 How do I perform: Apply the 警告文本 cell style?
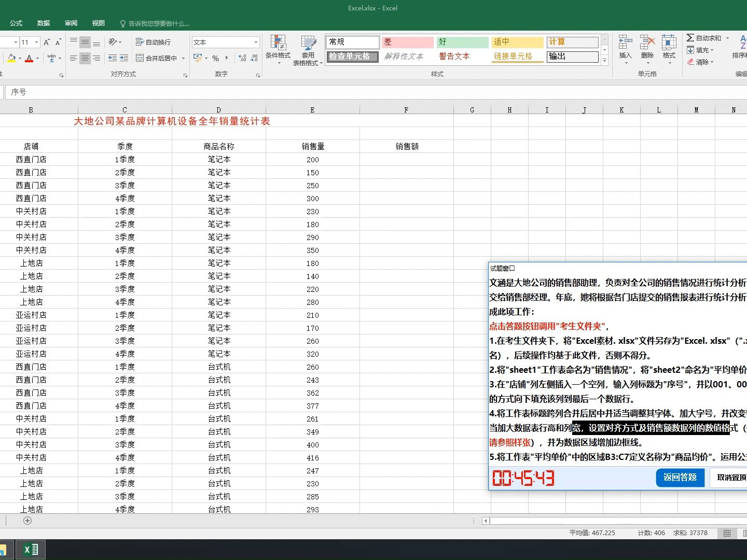click(463, 57)
